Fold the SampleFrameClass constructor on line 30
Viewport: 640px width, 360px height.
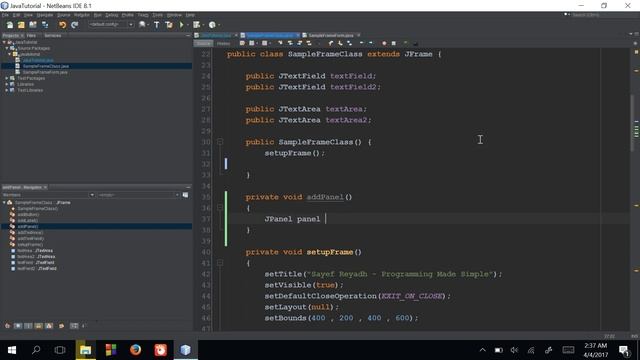220,142
